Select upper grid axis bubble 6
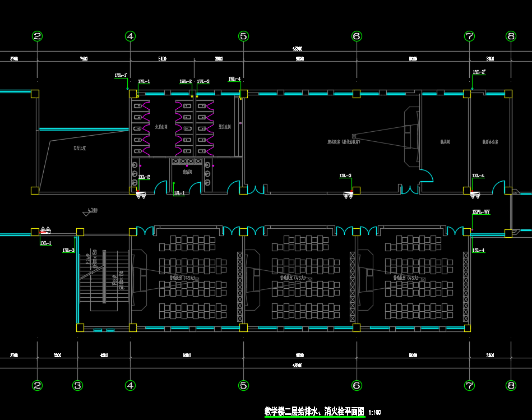This screenshot has height=420, width=532. click(x=357, y=36)
